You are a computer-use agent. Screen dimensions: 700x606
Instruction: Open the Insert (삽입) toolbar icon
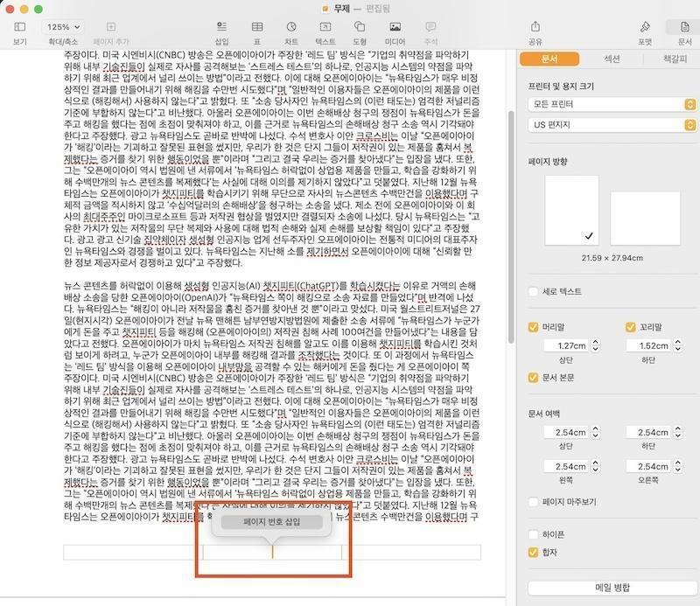pos(221,27)
